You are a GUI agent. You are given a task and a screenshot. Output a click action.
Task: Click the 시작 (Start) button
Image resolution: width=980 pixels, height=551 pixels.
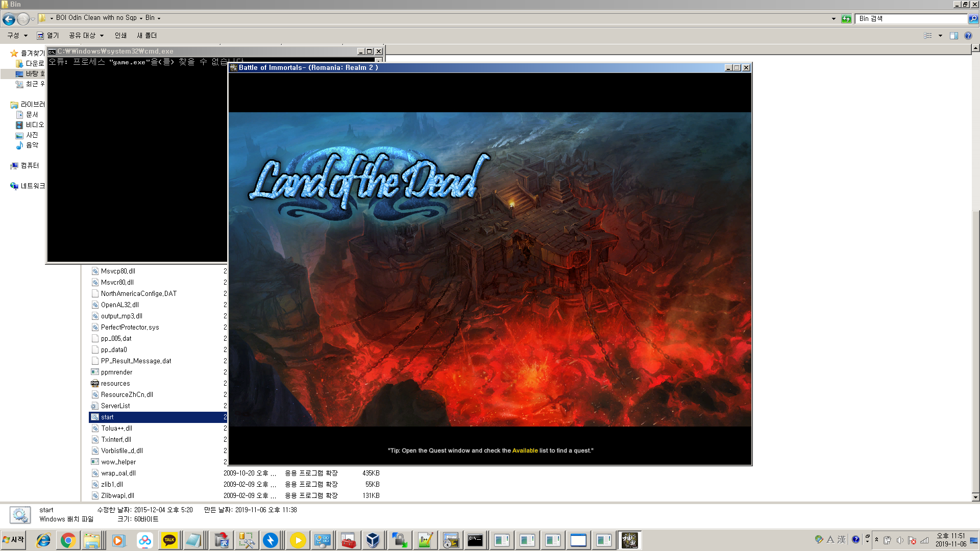click(14, 540)
